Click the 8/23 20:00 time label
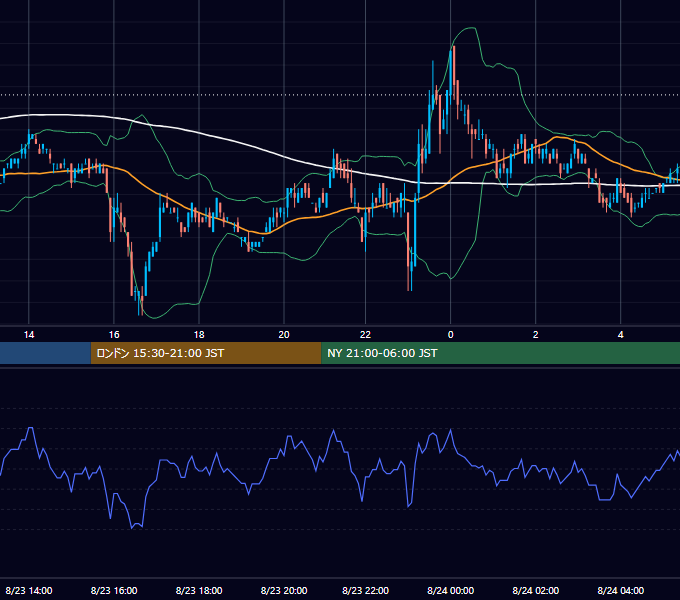The image size is (680, 600). 284,590
